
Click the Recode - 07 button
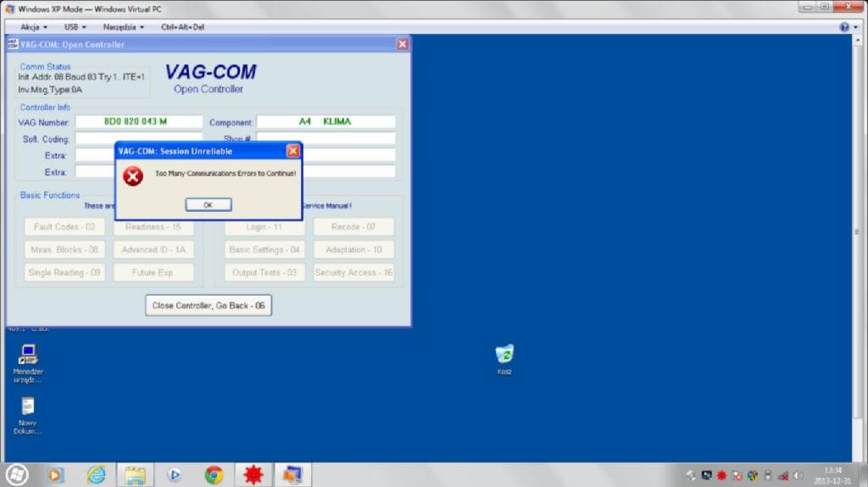pos(353,227)
